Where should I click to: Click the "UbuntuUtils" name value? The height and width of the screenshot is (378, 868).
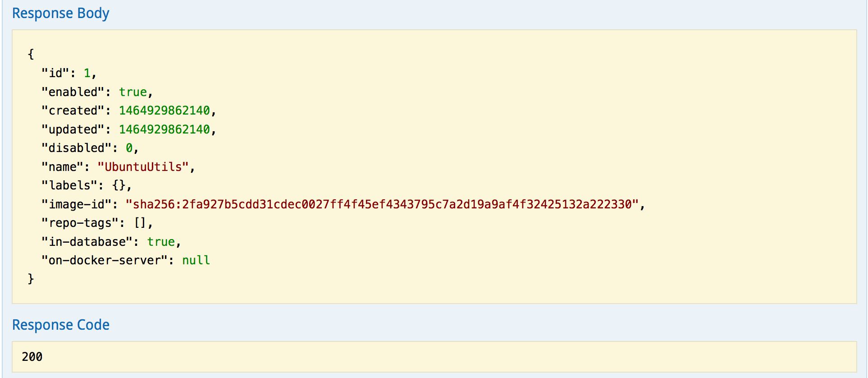(x=143, y=167)
